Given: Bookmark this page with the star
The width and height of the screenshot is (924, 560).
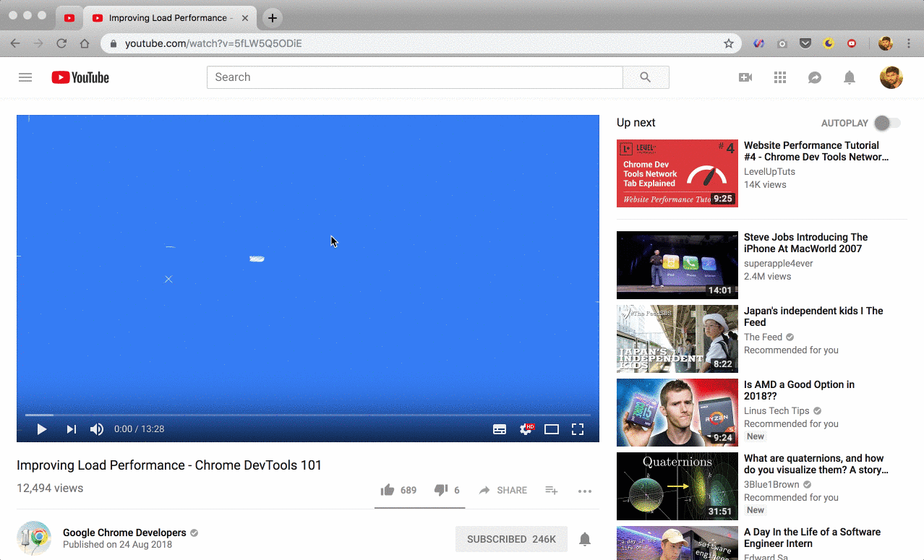Looking at the screenshot, I should tap(729, 43).
